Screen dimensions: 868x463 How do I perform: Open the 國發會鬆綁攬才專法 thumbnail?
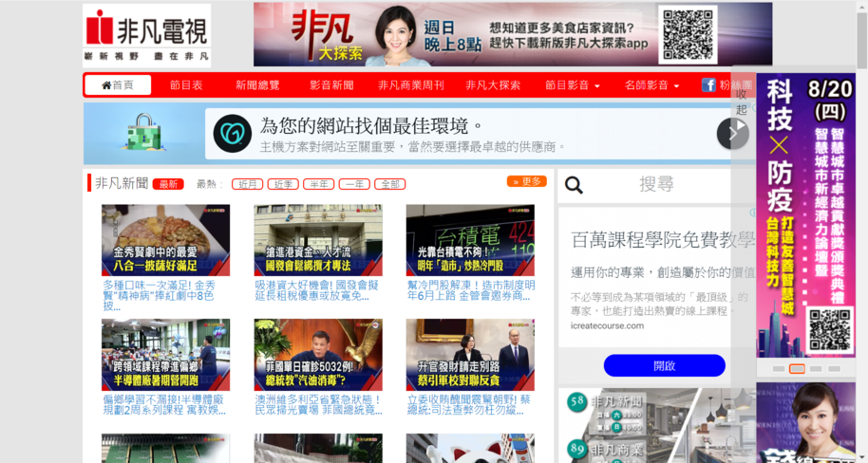click(x=318, y=240)
